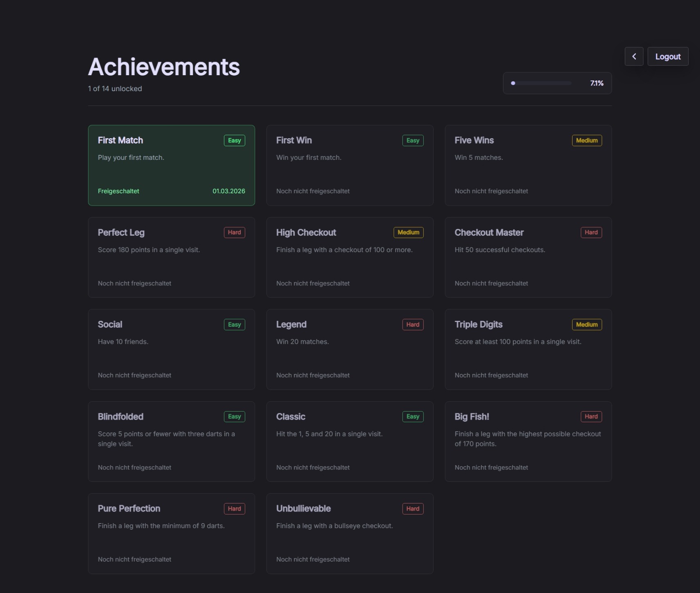The width and height of the screenshot is (700, 593).
Task: Select the First Win card title
Action: tap(294, 140)
